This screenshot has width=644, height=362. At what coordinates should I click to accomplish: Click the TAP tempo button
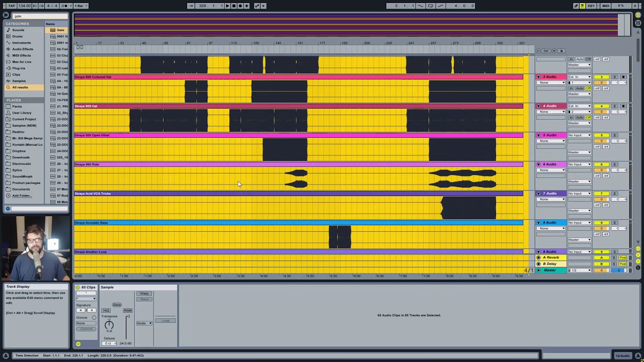(x=12, y=6)
